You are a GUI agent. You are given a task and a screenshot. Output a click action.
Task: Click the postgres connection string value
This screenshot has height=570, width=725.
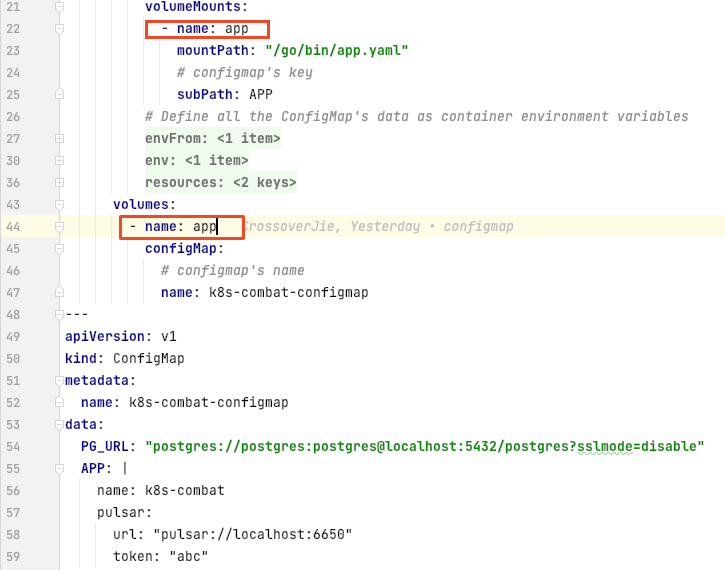[x=424, y=447]
